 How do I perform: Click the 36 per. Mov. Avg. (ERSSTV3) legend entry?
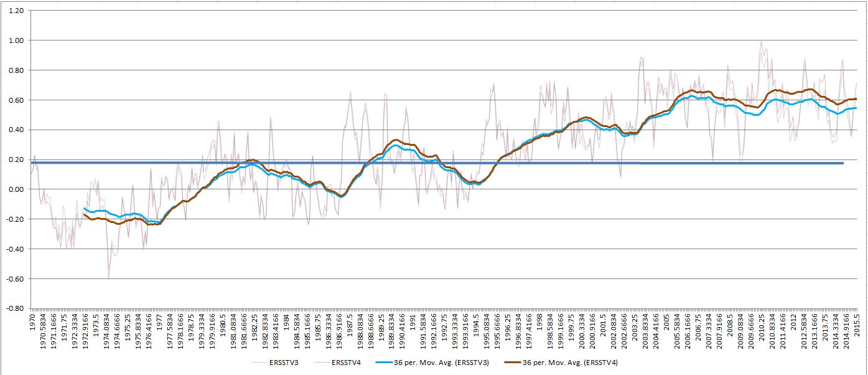(432, 363)
